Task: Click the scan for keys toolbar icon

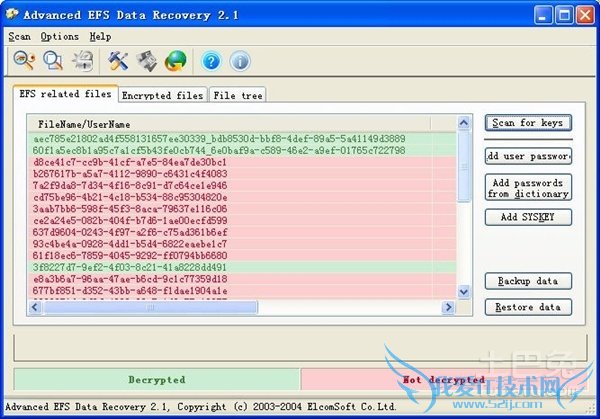Action: click(x=24, y=61)
